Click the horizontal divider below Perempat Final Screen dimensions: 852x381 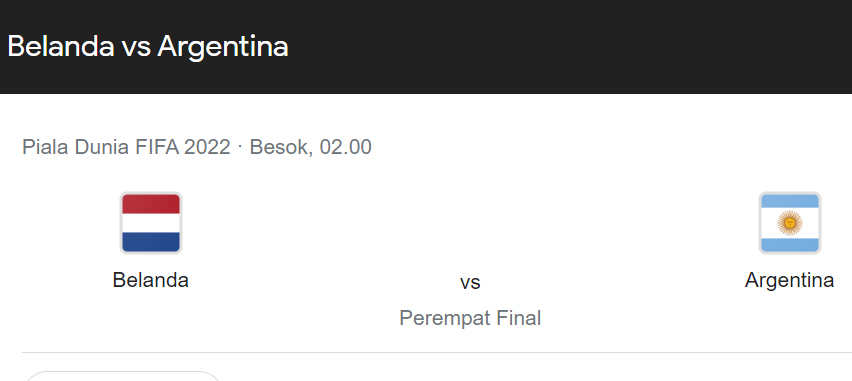pyautogui.click(x=437, y=352)
